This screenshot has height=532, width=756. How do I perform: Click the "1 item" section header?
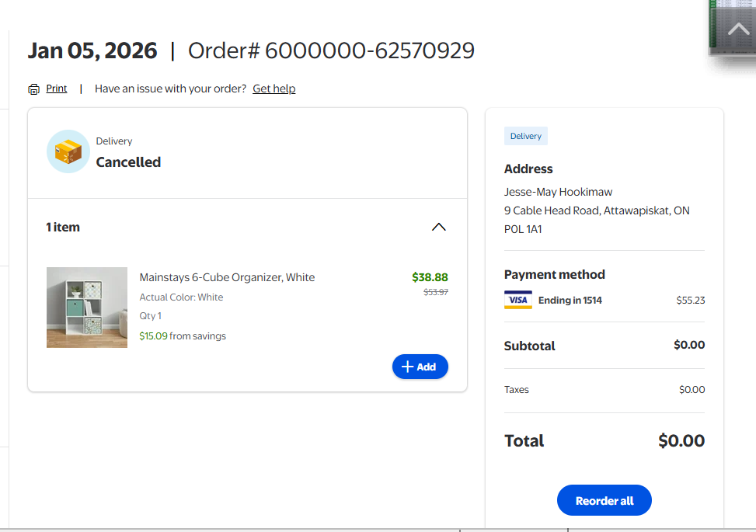[63, 228]
